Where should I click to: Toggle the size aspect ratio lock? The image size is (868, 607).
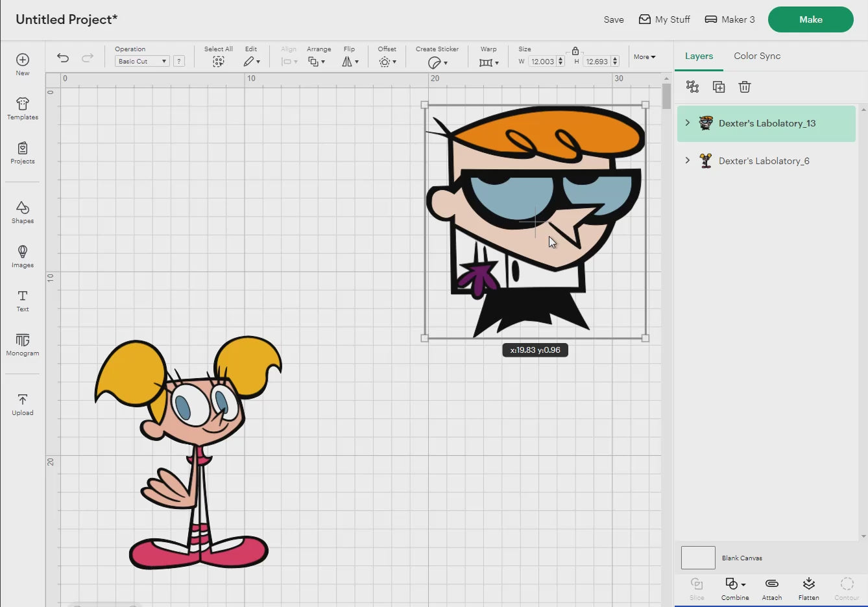pos(575,51)
